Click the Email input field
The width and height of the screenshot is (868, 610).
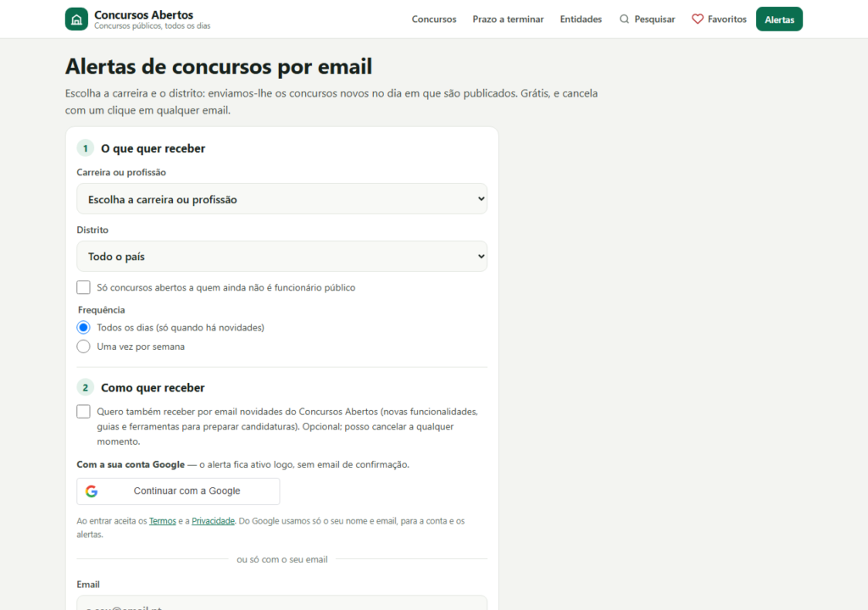pos(281,604)
